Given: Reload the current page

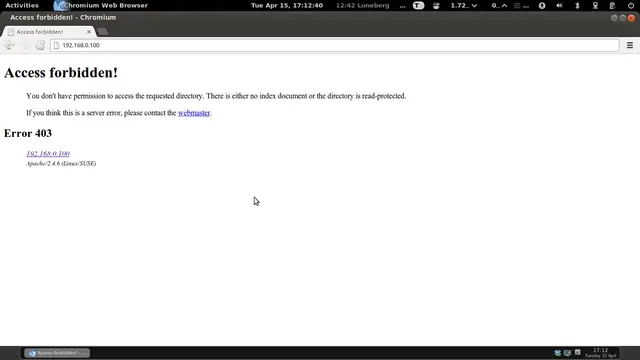Looking at the screenshot, I should point(40,45).
